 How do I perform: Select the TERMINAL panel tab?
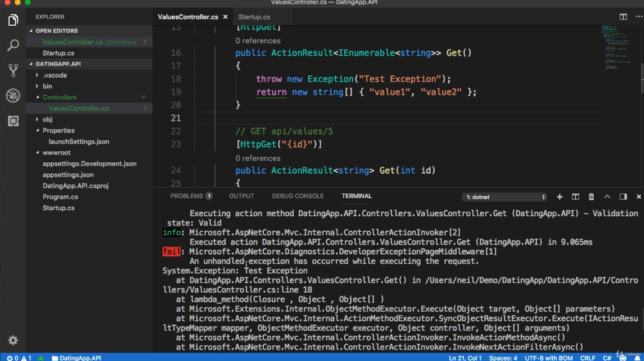tap(357, 196)
